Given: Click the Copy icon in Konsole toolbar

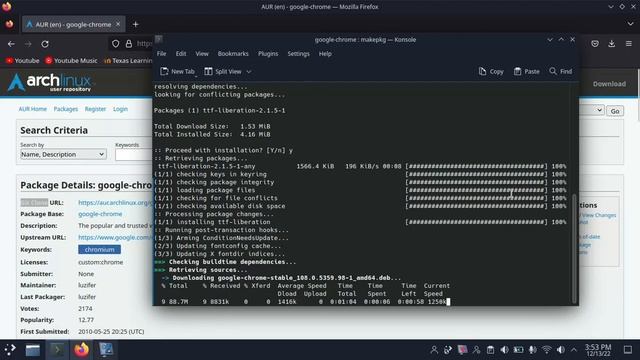Looking at the screenshot, I should pos(482,71).
